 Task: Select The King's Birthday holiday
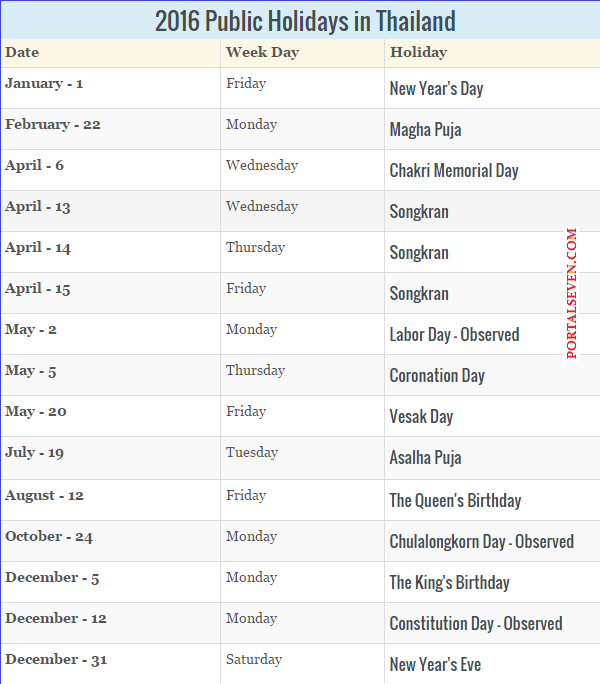449,582
